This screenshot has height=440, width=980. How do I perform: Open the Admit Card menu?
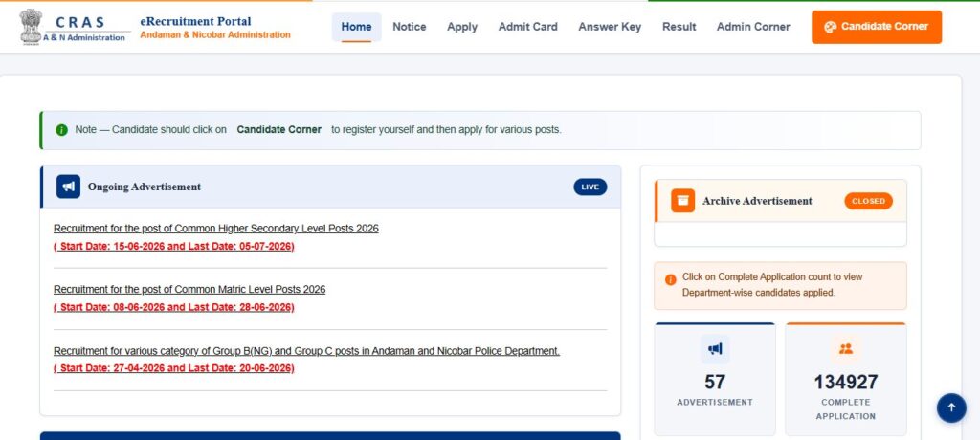click(527, 27)
